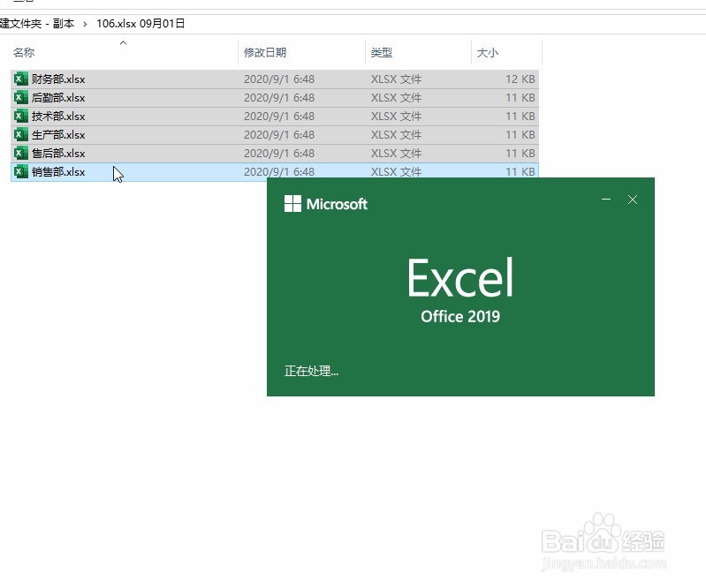Go to breadcrumb folder 建文件夹 - 副本
The width and height of the screenshot is (706, 588).
pos(37,23)
